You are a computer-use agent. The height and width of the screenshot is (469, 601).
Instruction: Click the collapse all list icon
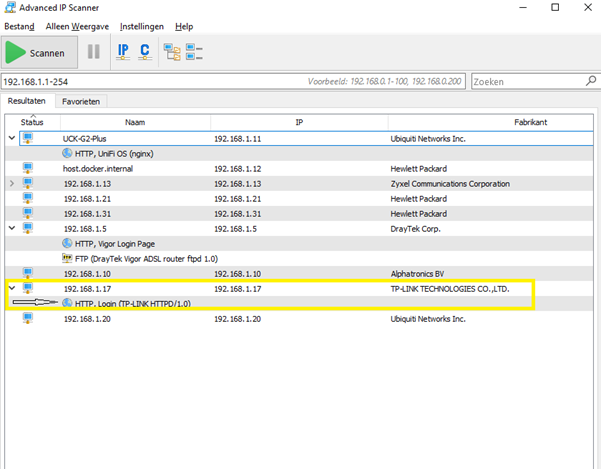coord(194,52)
